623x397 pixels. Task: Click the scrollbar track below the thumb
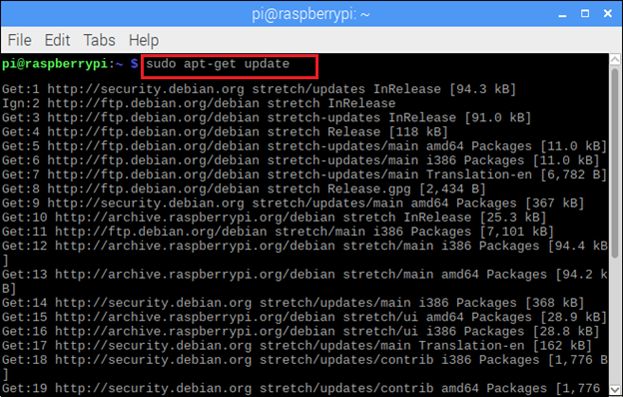(x=615, y=321)
